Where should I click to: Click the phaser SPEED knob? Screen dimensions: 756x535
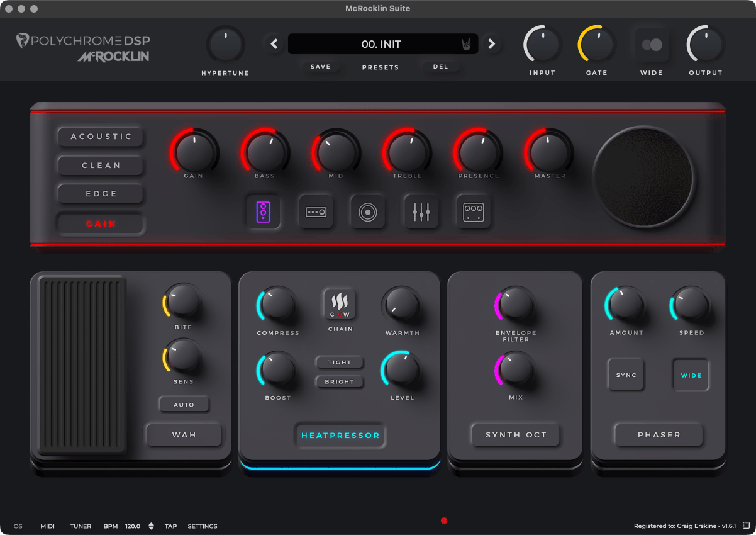pos(691,305)
